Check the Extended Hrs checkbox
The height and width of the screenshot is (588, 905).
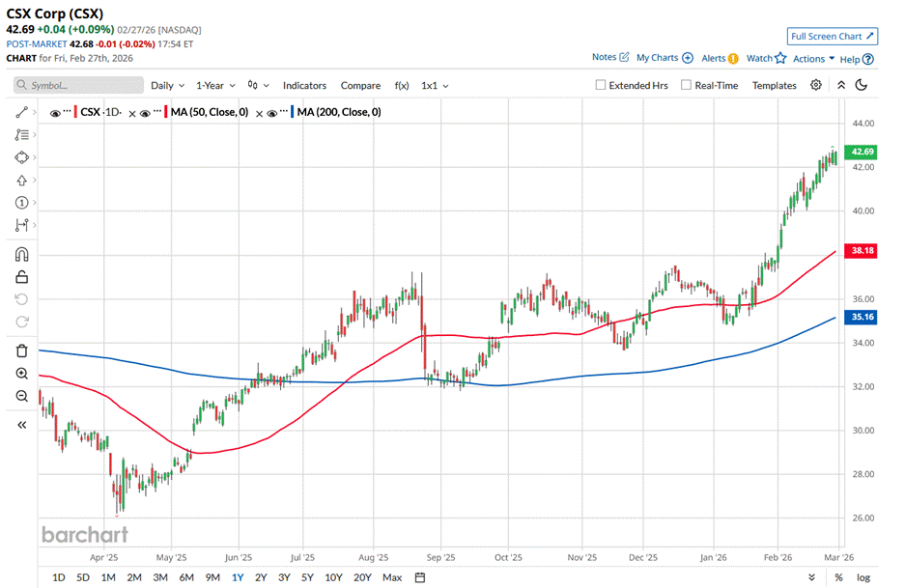(x=601, y=85)
